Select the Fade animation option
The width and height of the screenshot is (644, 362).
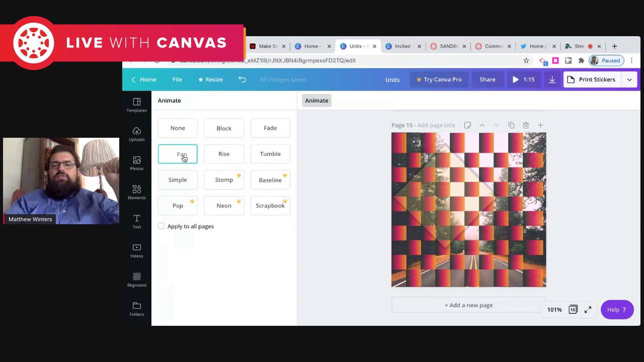(x=270, y=128)
